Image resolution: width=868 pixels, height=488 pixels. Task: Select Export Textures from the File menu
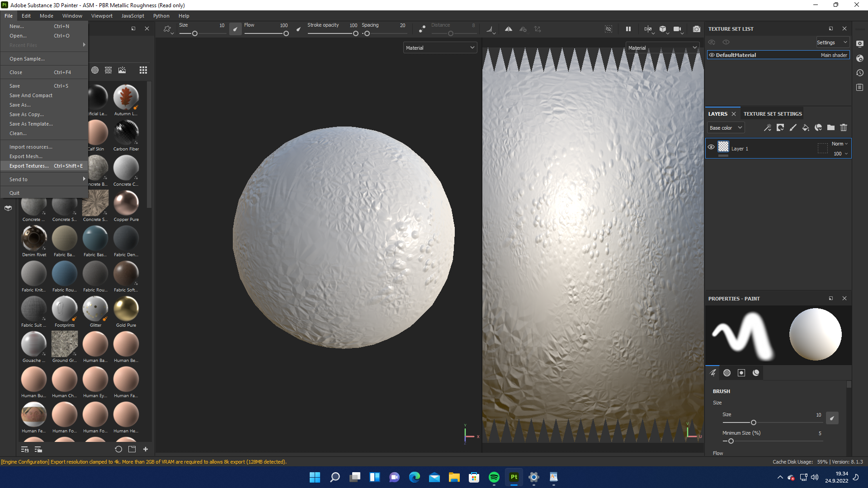click(28, 166)
